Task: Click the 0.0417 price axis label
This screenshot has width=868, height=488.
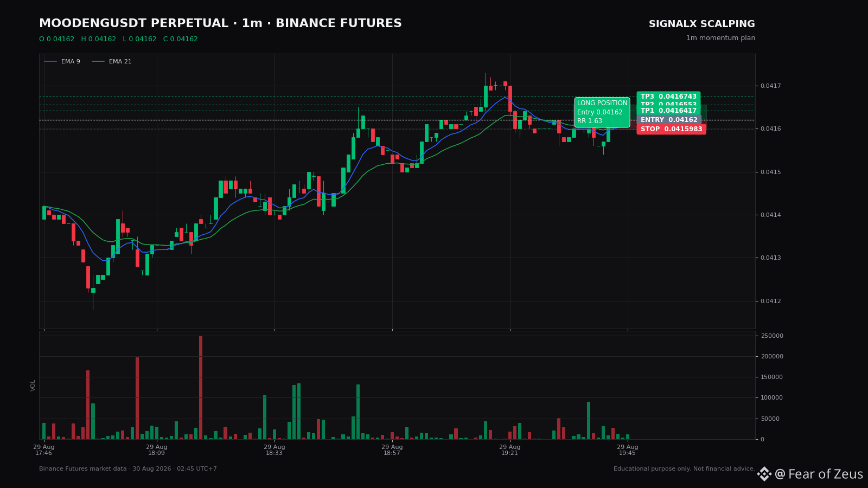Action: [x=770, y=86]
